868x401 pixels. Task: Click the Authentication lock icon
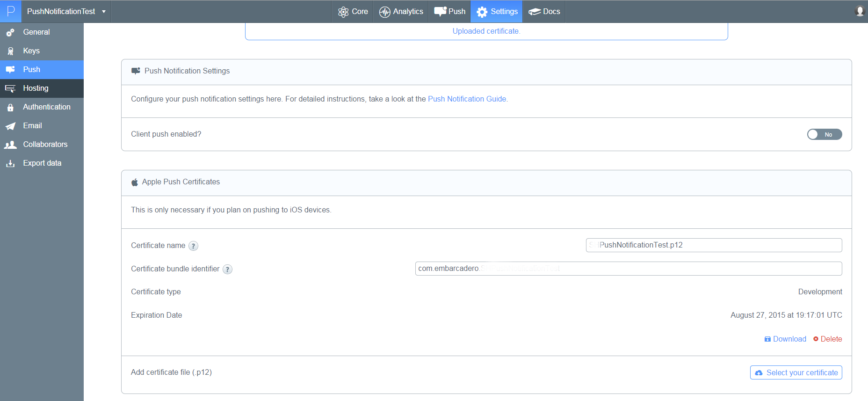(x=10, y=107)
